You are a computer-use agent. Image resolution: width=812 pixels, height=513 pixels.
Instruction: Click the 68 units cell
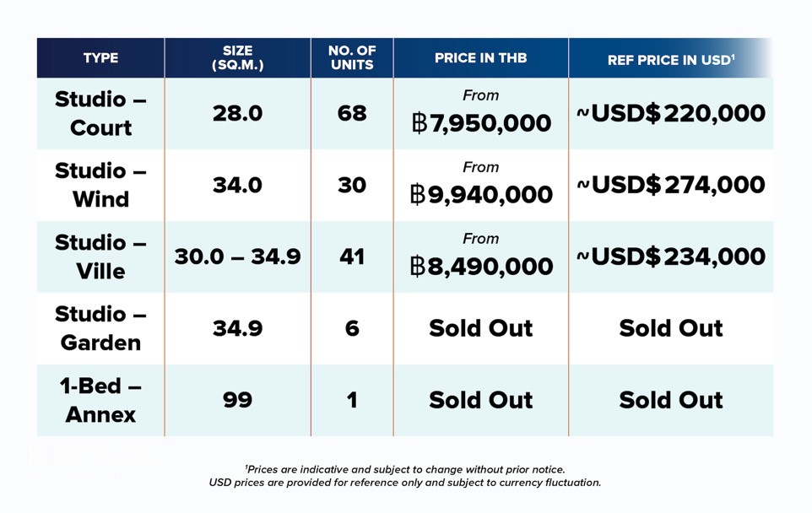pyautogui.click(x=352, y=113)
